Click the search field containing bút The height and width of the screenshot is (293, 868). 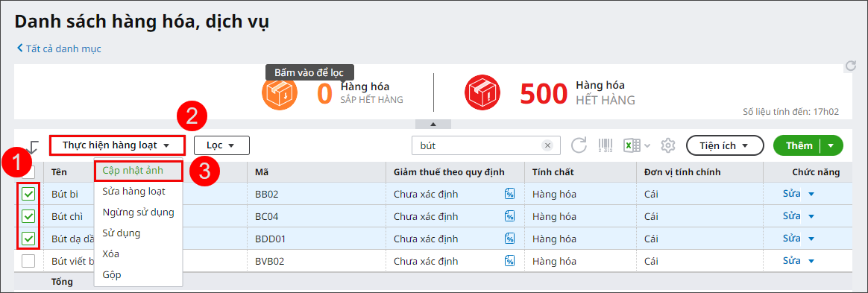476,145
